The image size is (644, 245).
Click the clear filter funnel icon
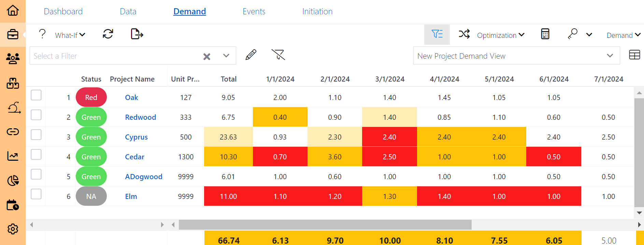(278, 55)
